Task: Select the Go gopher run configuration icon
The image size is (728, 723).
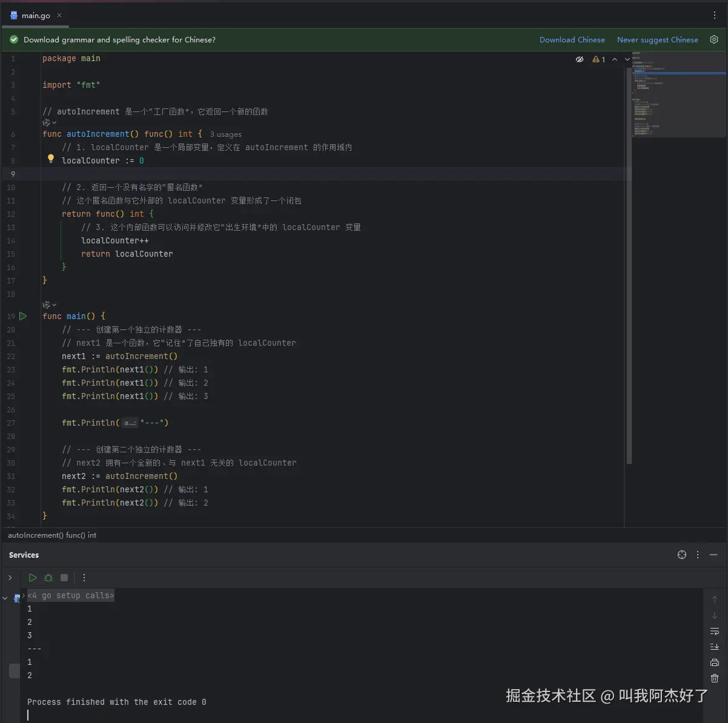Action: (17, 598)
